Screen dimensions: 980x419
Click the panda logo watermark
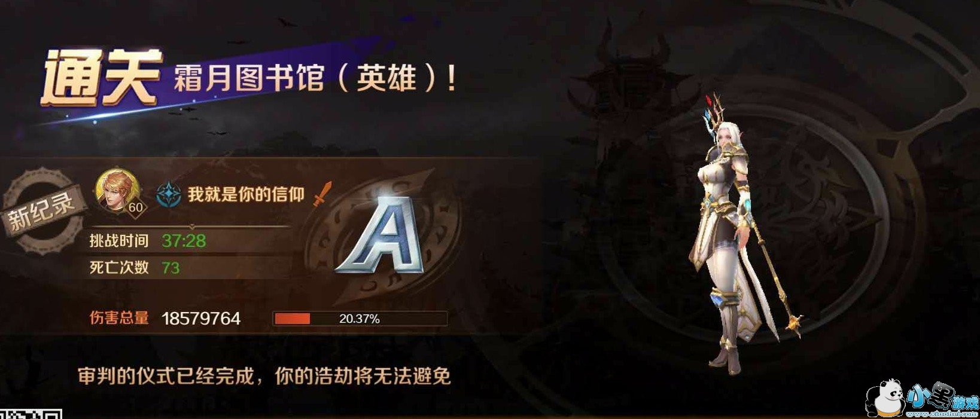point(884,397)
